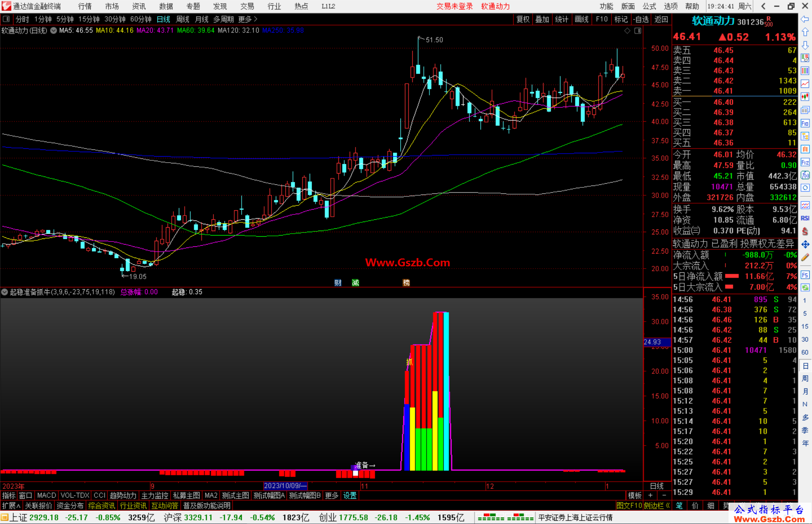The height and width of the screenshot is (524, 812).
Task: Click the 财 marker on the chart timeline
Action: coord(338,282)
